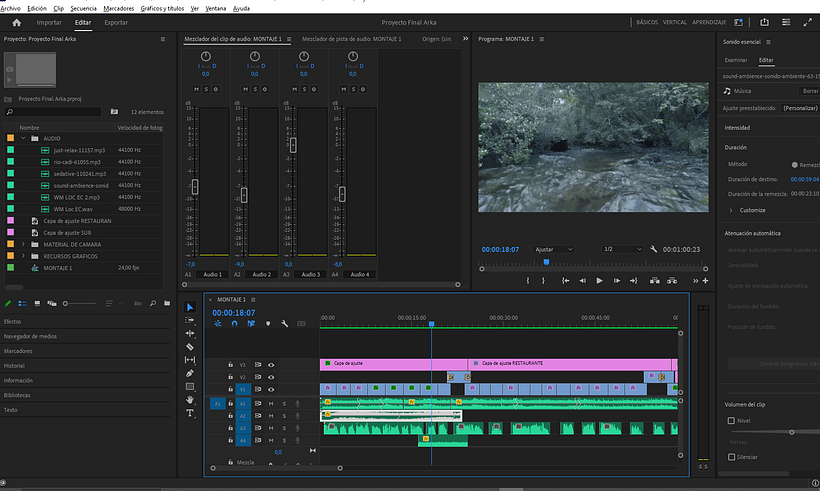
Task: Click Go to Out point button
Action: (633, 281)
